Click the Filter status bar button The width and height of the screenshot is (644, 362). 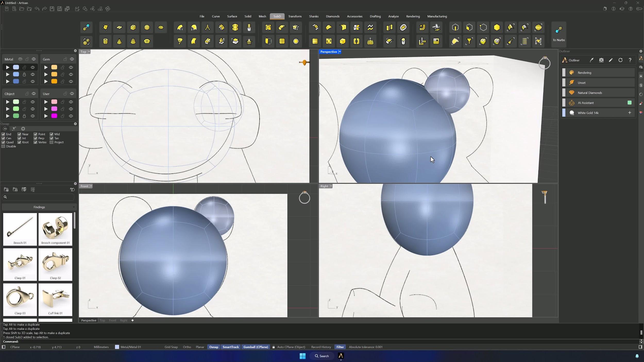340,347
